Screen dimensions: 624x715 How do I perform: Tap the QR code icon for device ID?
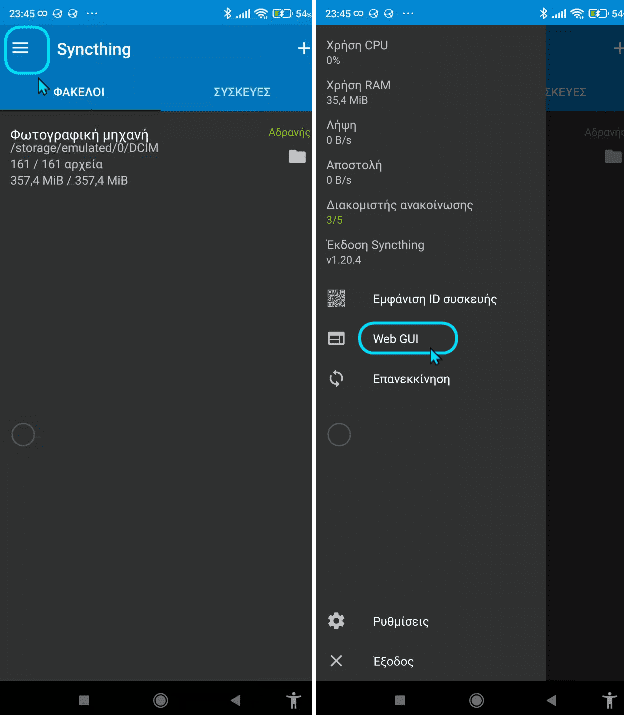click(337, 299)
